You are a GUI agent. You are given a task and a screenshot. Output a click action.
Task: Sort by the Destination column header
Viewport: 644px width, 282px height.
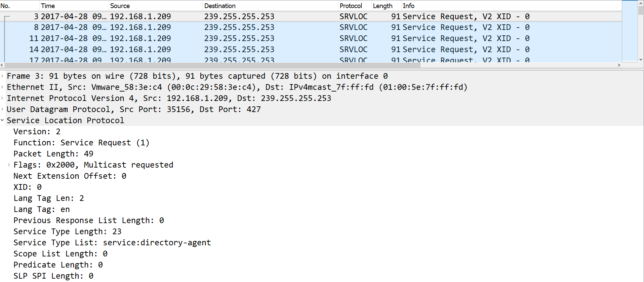[271, 6]
